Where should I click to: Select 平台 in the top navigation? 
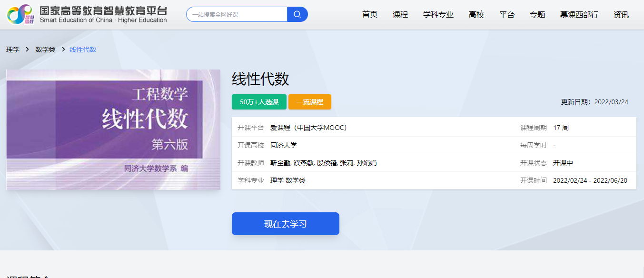pos(507,15)
